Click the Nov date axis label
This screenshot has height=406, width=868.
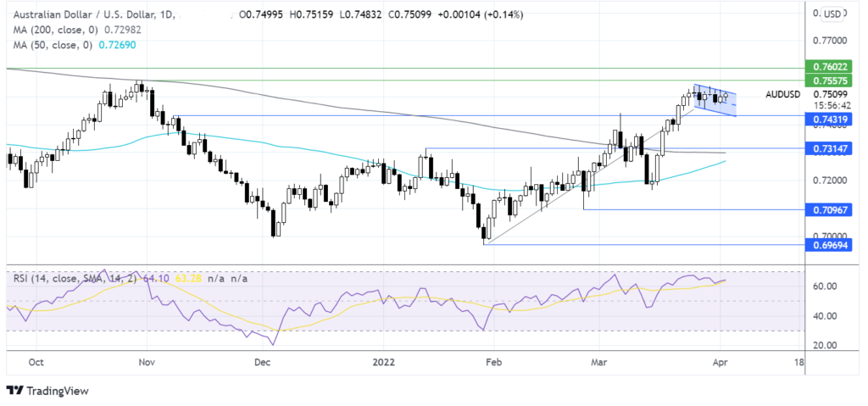coord(146,362)
